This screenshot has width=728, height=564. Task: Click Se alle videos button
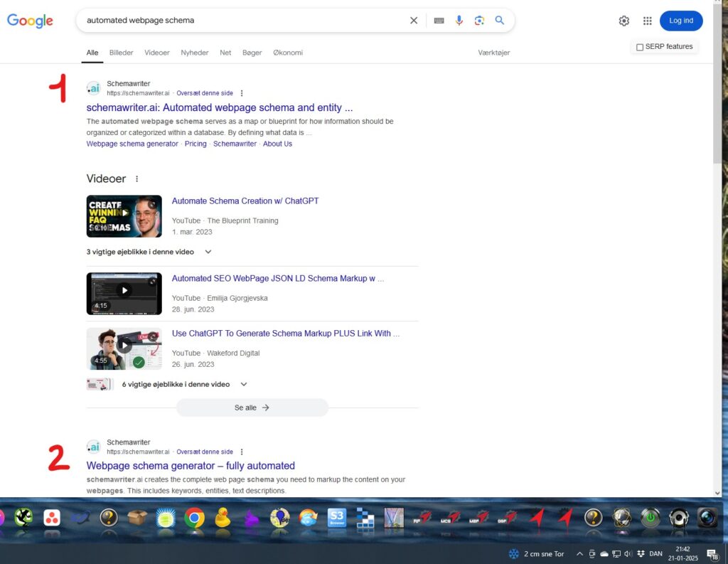pos(252,408)
